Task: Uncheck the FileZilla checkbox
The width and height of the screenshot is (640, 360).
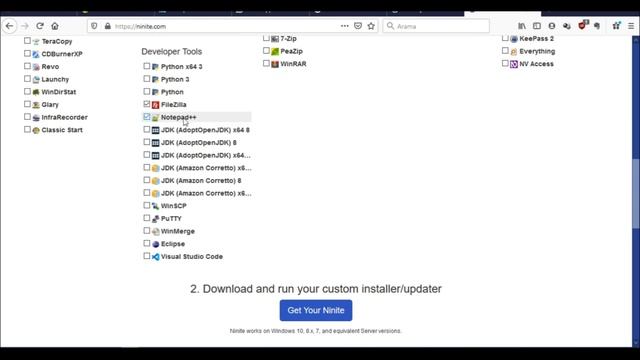Action: 147,104
